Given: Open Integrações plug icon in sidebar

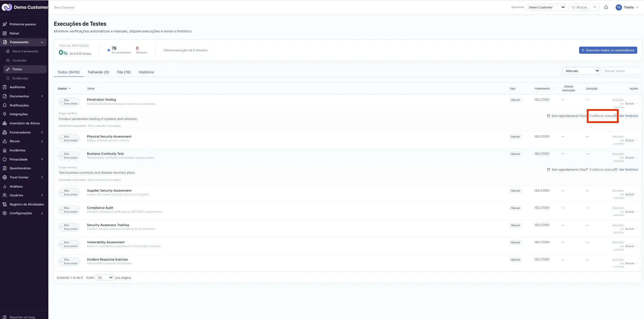Looking at the screenshot, I should 5,114.
